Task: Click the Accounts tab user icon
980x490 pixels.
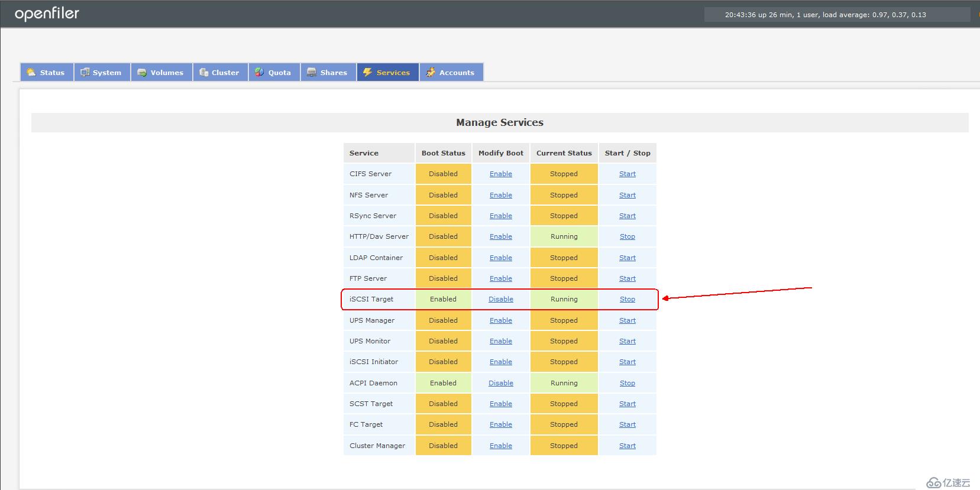Action: 431,72
